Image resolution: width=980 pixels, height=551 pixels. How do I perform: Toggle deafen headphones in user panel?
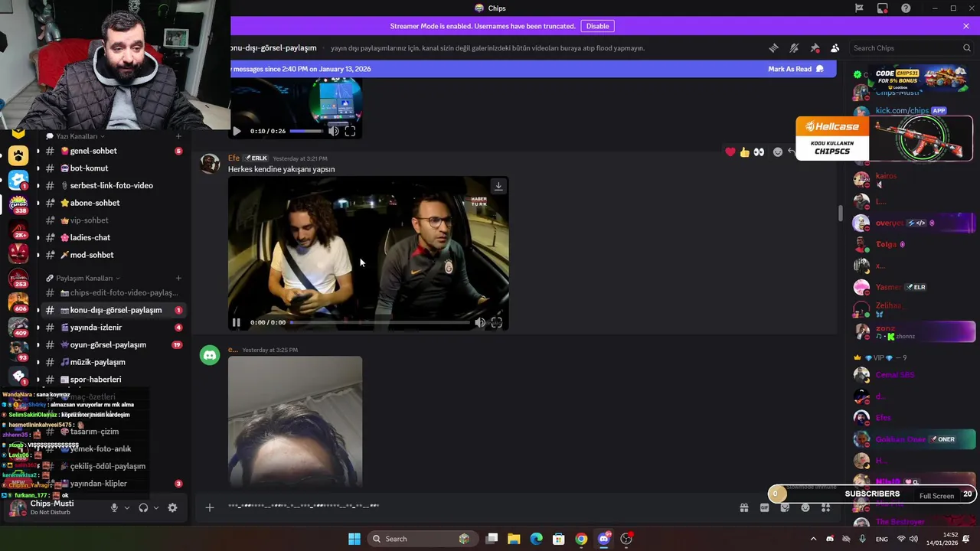pyautogui.click(x=143, y=507)
